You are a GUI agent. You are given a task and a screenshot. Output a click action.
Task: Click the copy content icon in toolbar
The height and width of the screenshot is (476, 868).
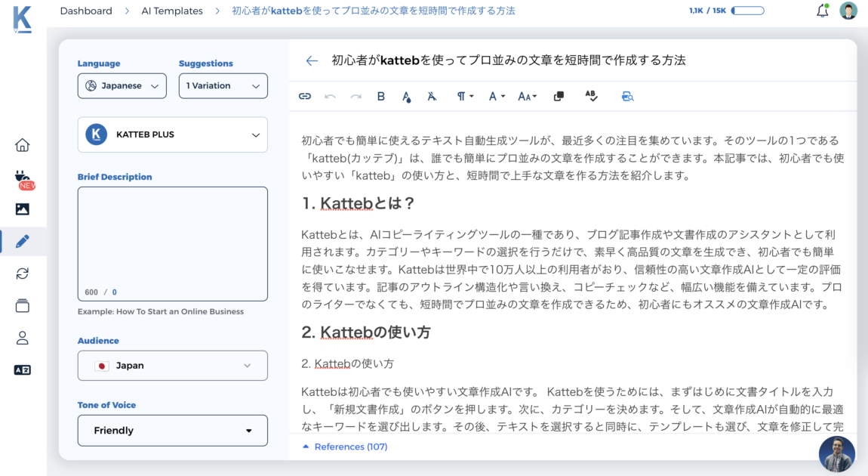[559, 96]
